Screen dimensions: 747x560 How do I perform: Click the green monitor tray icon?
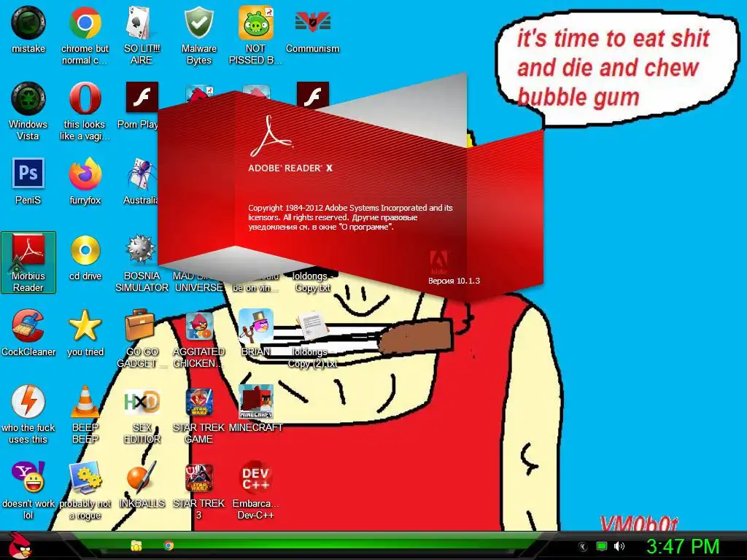602,547
